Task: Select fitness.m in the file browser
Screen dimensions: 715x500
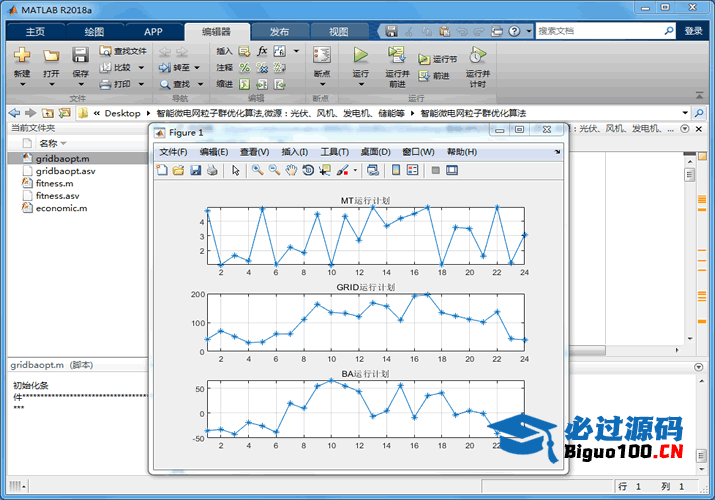Action: pos(54,184)
